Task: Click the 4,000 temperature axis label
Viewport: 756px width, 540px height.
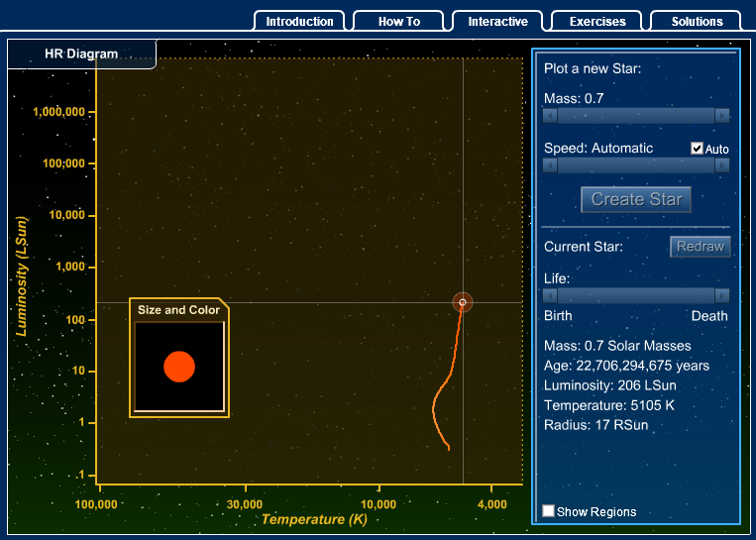Action: 491,504
